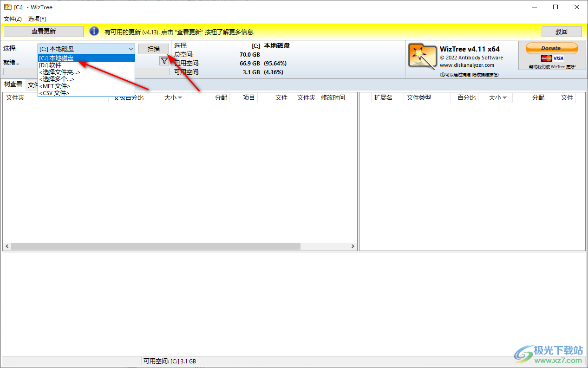This screenshot has height=368, width=588.
Task: Click the 文件夹 column header in left pane
Action: pos(56,97)
